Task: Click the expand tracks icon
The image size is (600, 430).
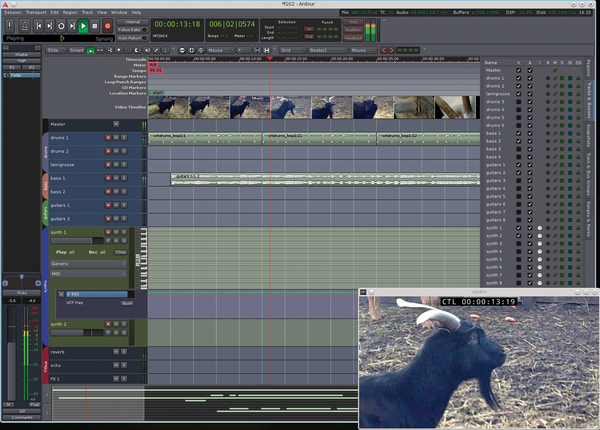Action: 267,50
